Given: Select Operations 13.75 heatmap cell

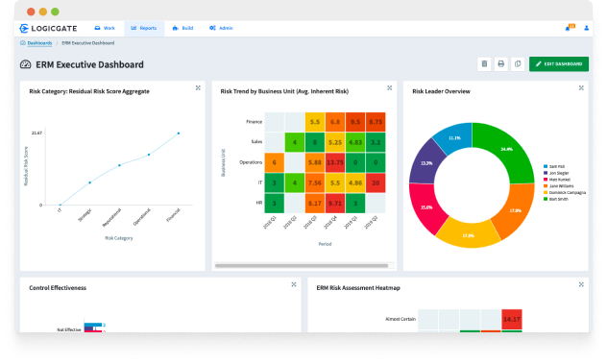Looking at the screenshot, I should (x=335, y=162).
